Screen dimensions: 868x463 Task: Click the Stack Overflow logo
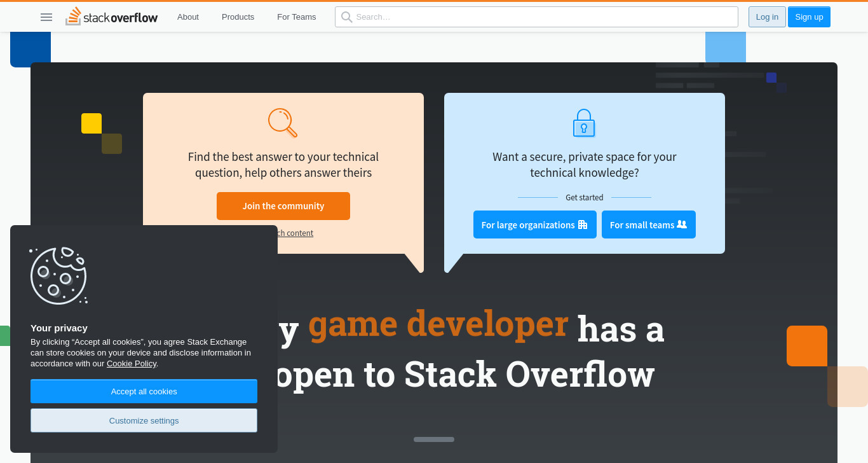click(112, 17)
